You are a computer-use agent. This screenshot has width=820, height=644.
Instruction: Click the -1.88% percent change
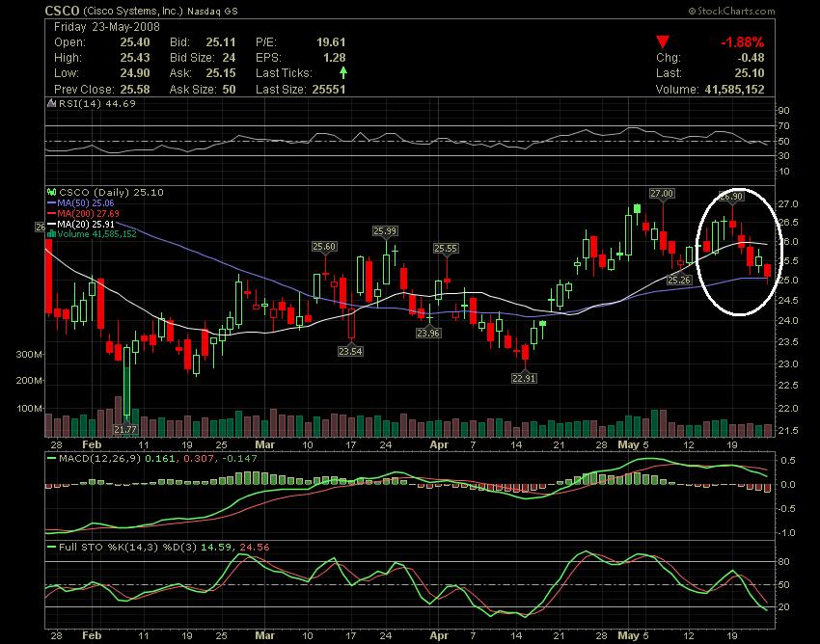point(743,42)
